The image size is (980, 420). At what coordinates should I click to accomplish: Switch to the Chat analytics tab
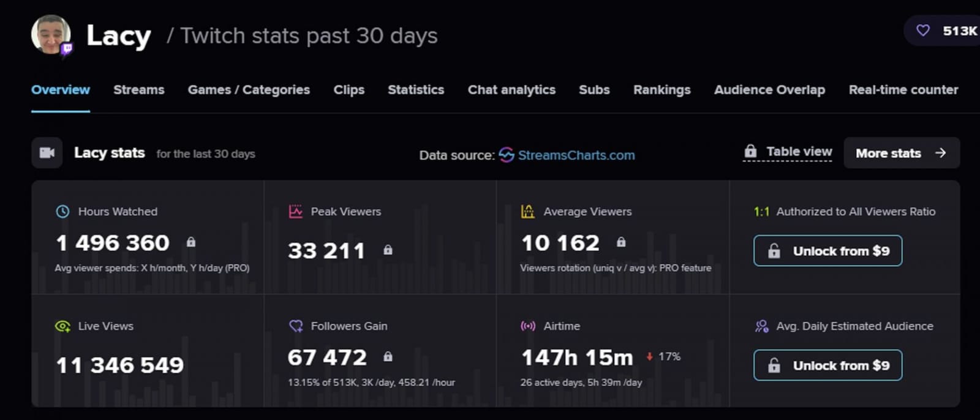click(511, 90)
